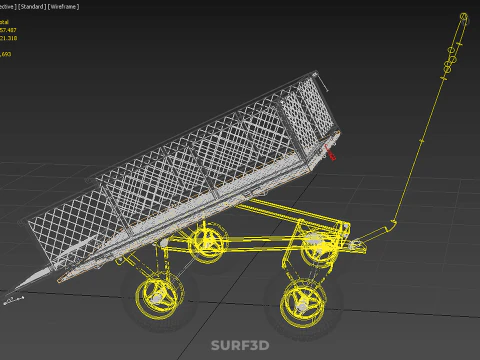480x360 pixels.
Task: Open the partly cut-off Perspective viewport label menu
Action: pos(8,7)
